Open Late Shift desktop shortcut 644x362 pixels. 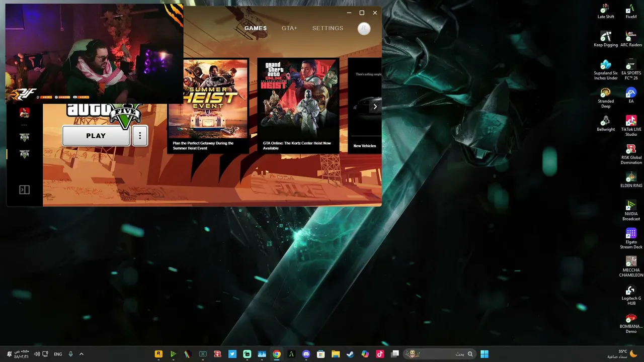click(x=605, y=11)
